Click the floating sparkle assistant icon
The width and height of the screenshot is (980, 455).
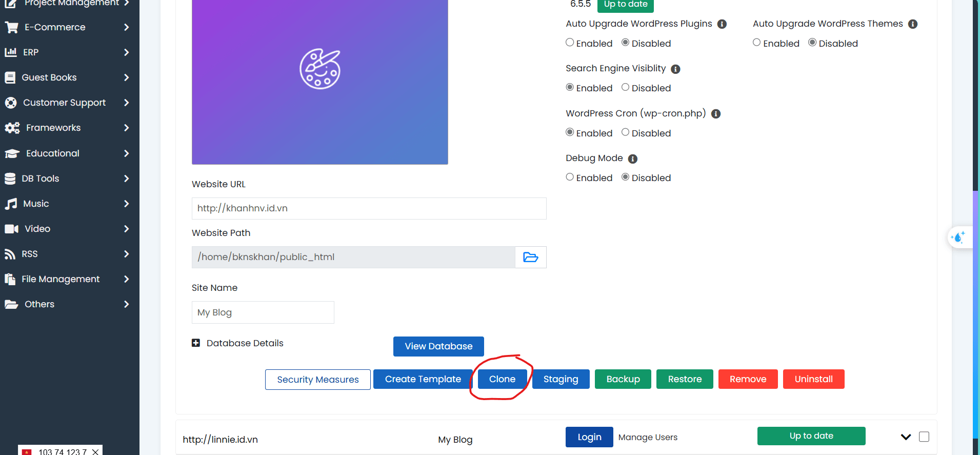point(958,237)
